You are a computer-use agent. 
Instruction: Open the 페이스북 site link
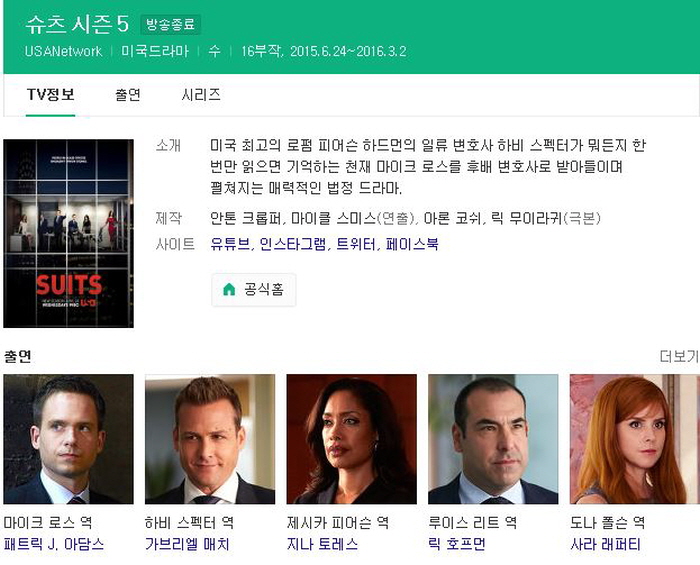[412, 244]
